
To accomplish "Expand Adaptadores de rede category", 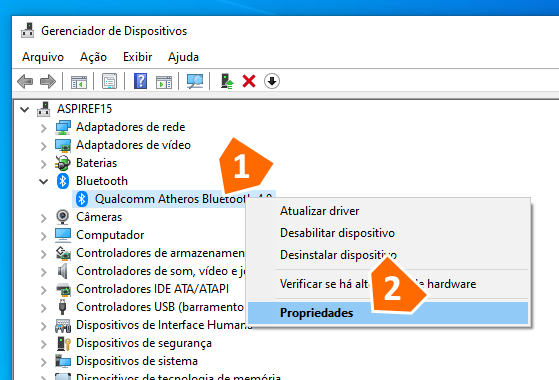I will [x=43, y=128].
